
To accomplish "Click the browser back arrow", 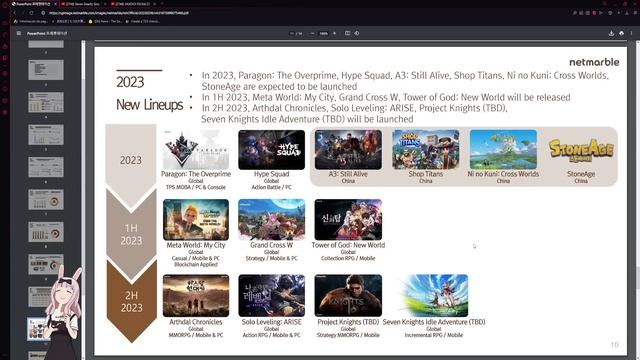I will tap(14, 13).
